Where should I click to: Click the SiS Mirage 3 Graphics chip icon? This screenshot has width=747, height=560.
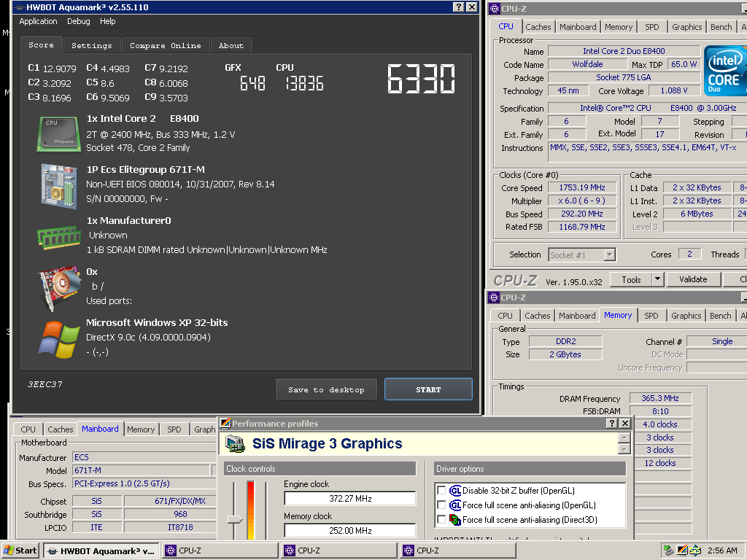235,443
